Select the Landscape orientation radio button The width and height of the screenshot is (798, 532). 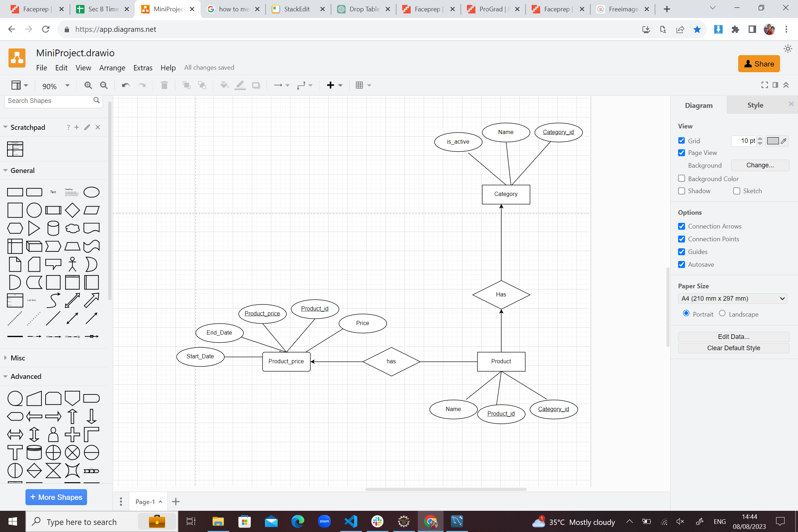click(722, 313)
